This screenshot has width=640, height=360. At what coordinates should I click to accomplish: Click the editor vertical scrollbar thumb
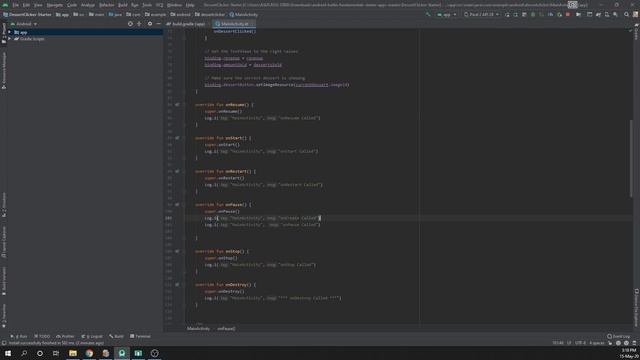(631, 159)
